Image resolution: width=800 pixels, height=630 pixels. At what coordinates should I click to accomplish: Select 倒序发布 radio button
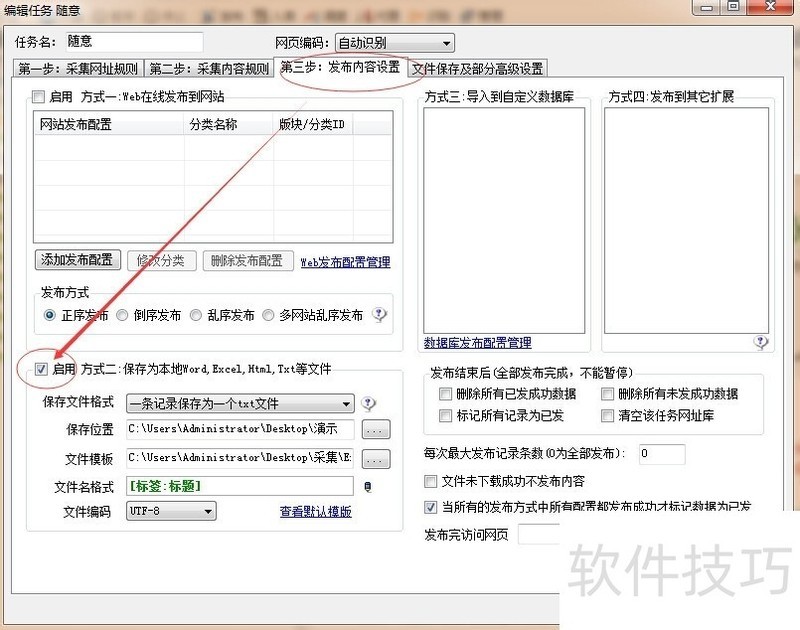point(122,315)
